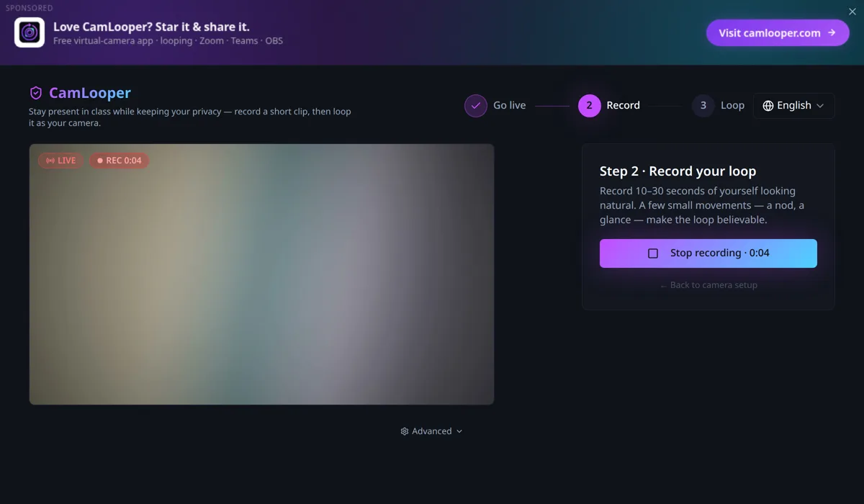Select step 2 number circle
The height and width of the screenshot is (504, 864).
[x=589, y=105]
